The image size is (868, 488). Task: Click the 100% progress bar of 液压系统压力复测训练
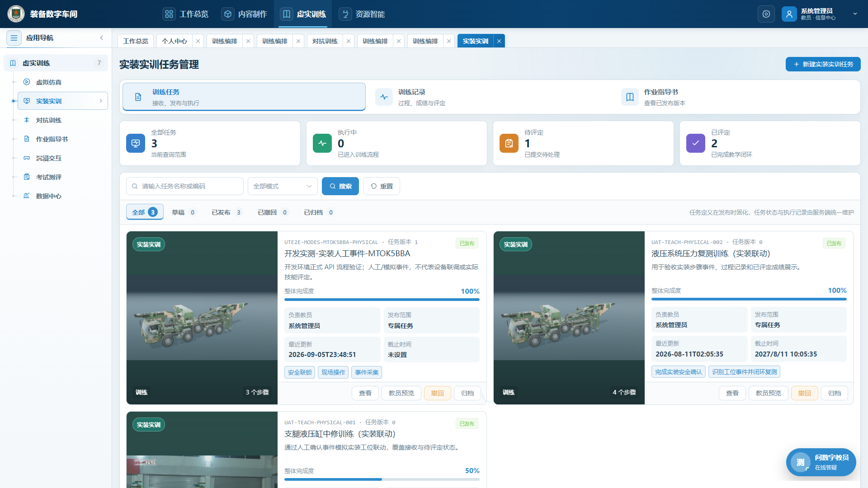[x=749, y=299]
